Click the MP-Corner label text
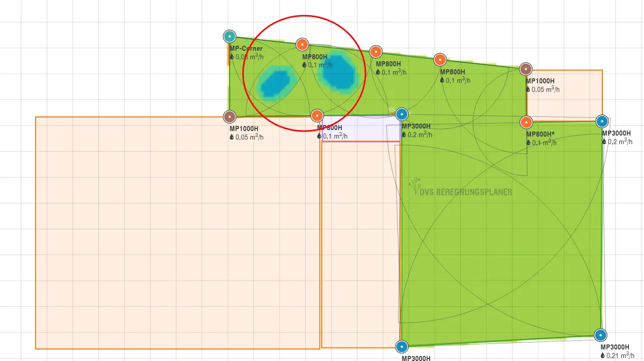This screenshot has width=644, height=361. pos(246,49)
